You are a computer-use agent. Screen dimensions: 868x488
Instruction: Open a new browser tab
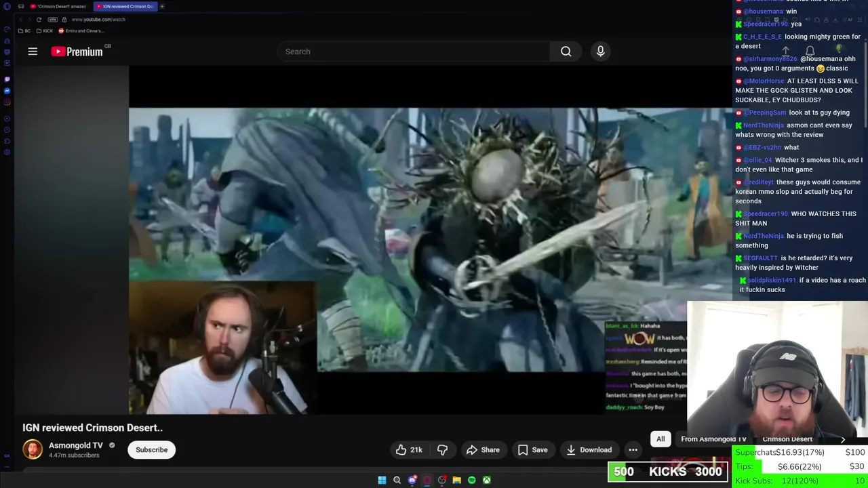[162, 6]
